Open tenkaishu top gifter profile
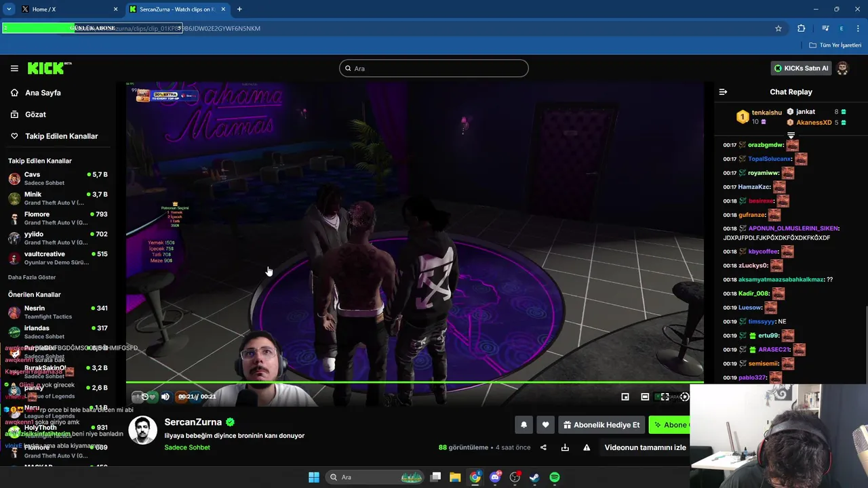868x488 pixels. tap(766, 113)
